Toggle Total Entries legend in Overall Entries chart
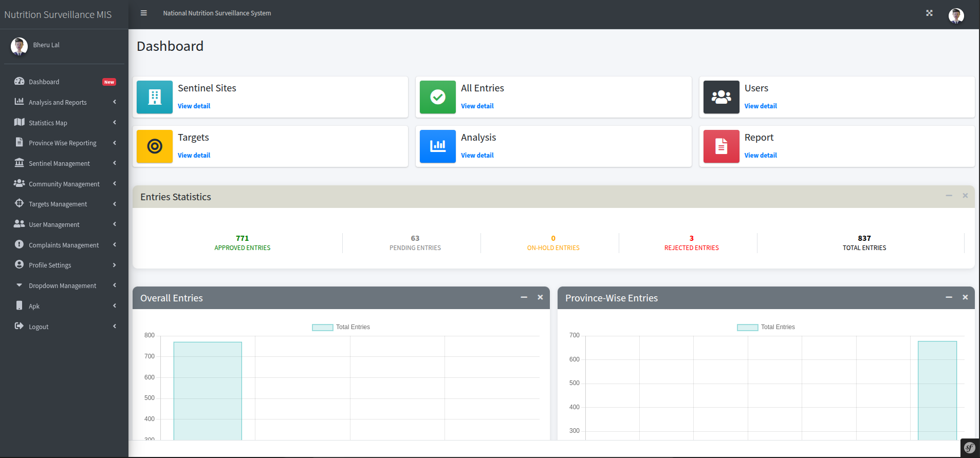The image size is (980, 458). point(341,327)
